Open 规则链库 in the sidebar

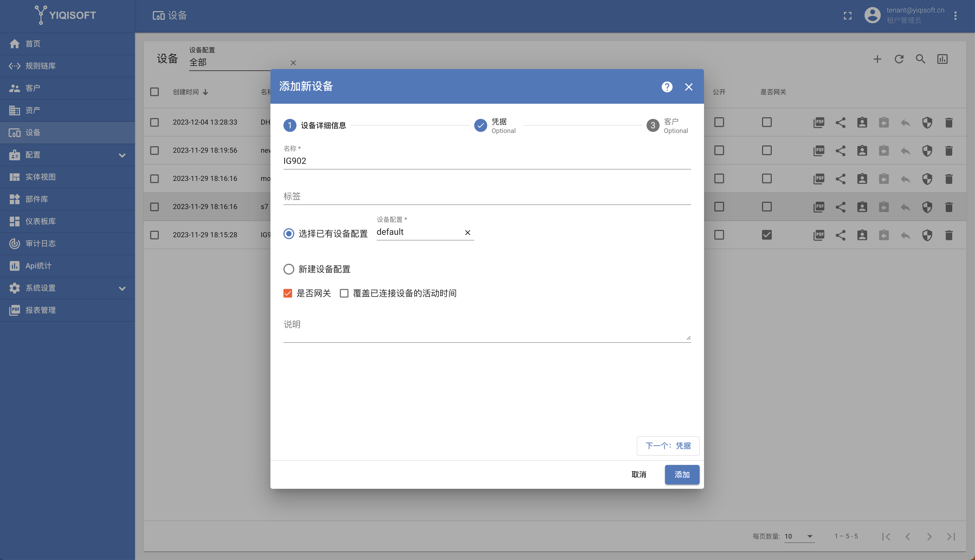[x=40, y=66]
